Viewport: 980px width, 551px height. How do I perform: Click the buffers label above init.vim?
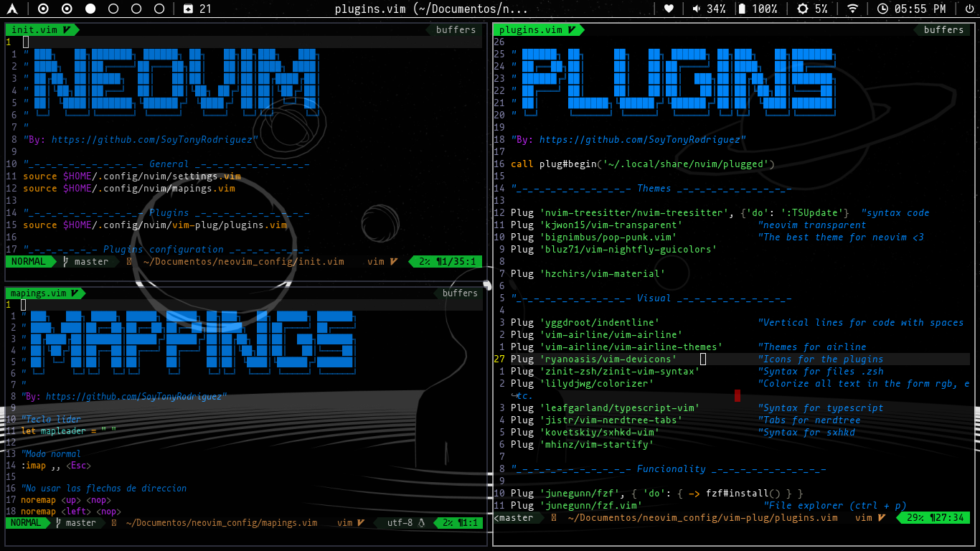point(456,29)
